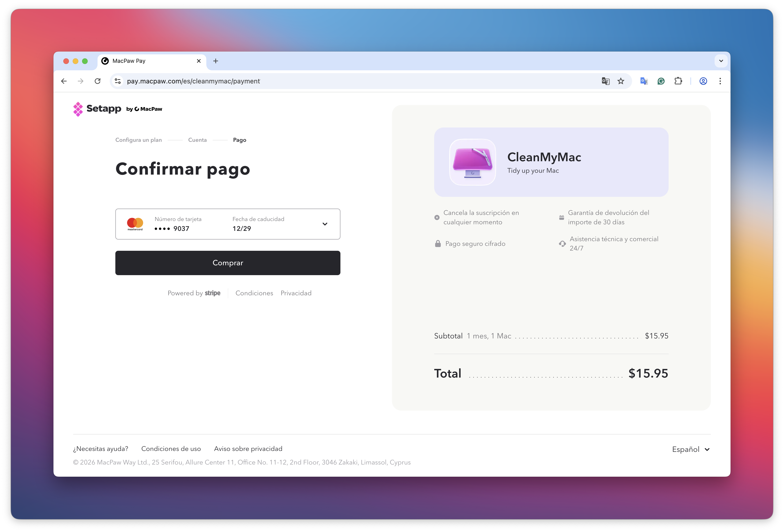Screen dimensions: 784x532
Task: Open the Google Translate extension
Action: click(644, 81)
